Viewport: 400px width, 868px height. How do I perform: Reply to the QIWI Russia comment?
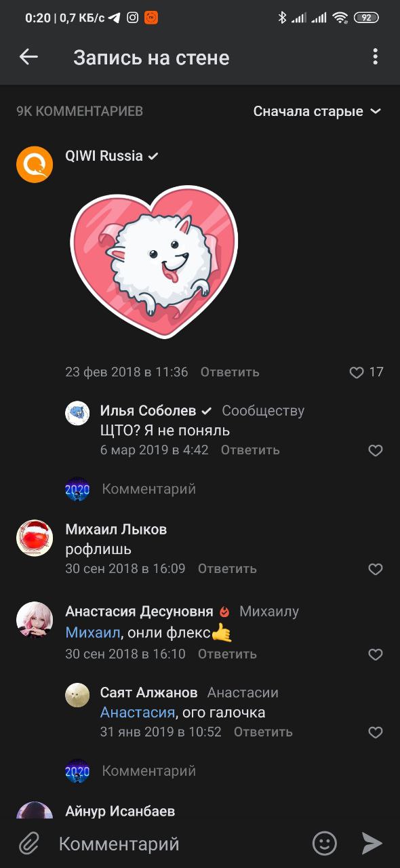click(230, 372)
